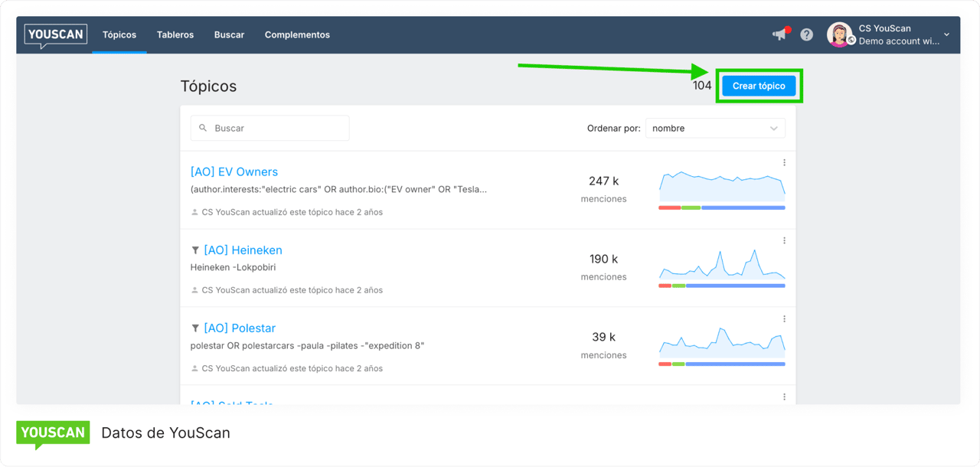980x467 pixels.
Task: Click the filter icon beside Heineken topic
Action: pos(195,250)
